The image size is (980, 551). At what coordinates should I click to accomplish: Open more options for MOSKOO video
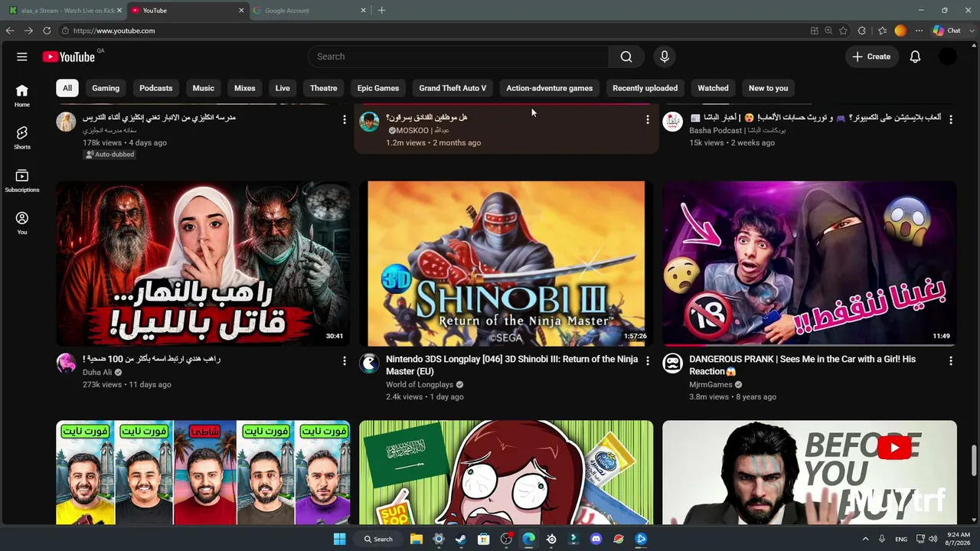coord(648,119)
